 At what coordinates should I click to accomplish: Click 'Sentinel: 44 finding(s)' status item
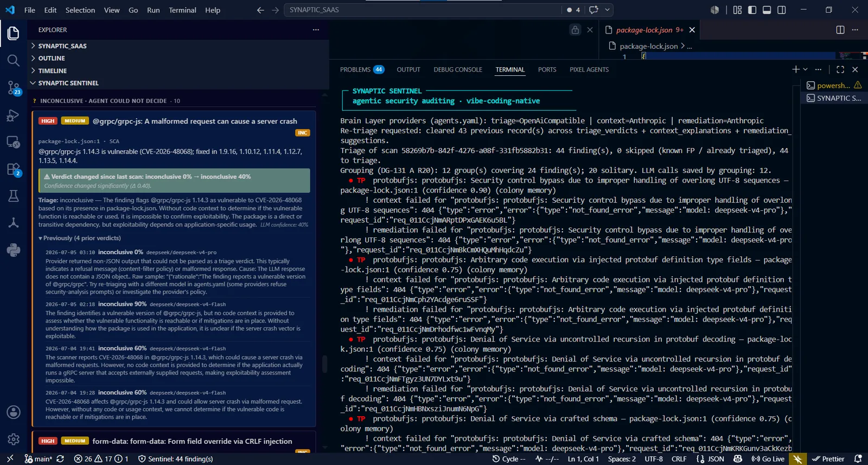pos(175,458)
